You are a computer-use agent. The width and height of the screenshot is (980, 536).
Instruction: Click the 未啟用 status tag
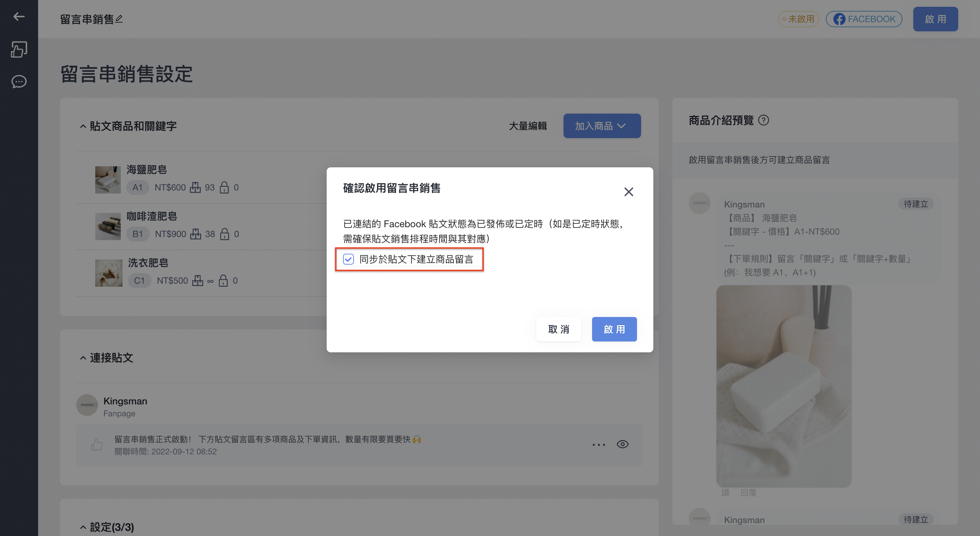(798, 19)
